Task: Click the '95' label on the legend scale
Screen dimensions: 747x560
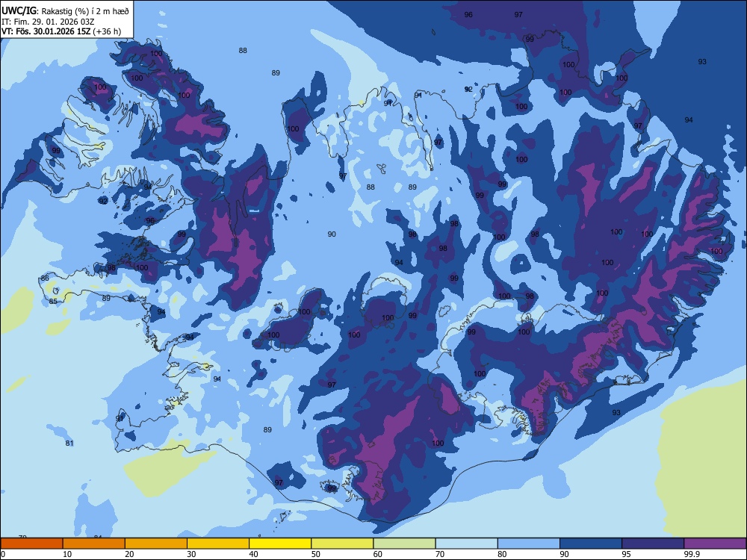Action: point(626,554)
